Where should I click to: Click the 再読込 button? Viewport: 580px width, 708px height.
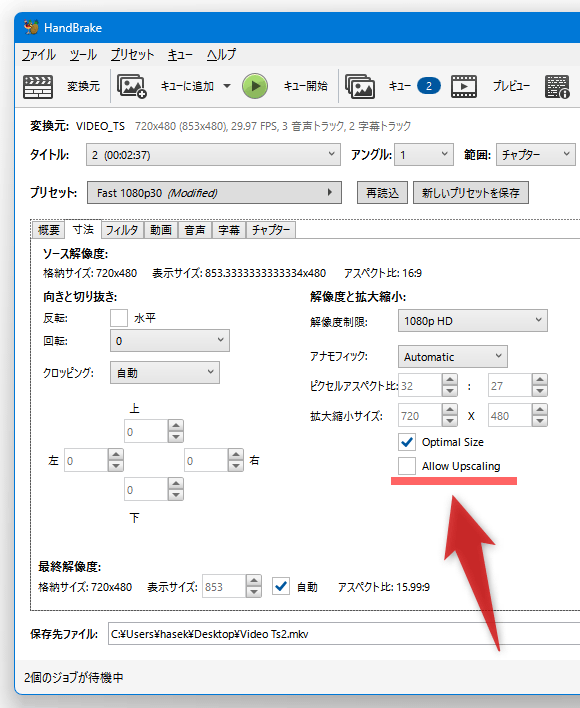click(x=382, y=193)
